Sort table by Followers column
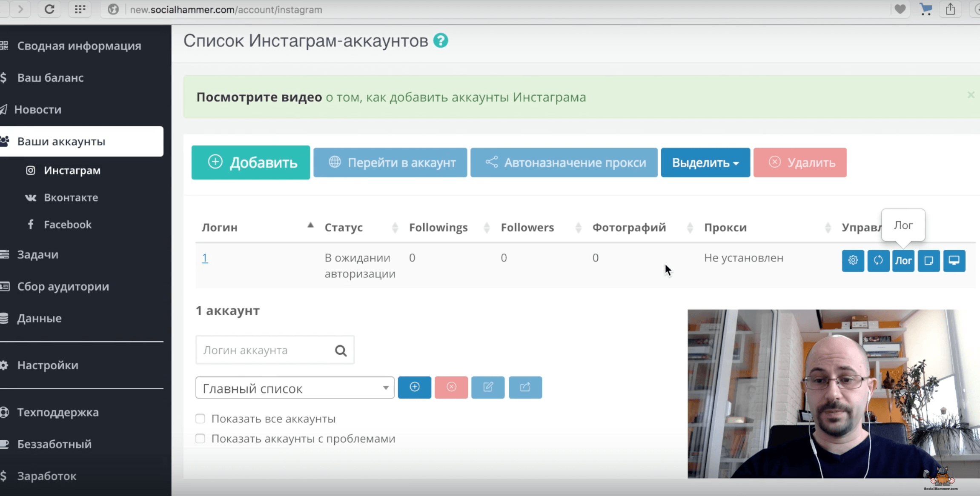This screenshot has width=980, height=496. [541, 227]
